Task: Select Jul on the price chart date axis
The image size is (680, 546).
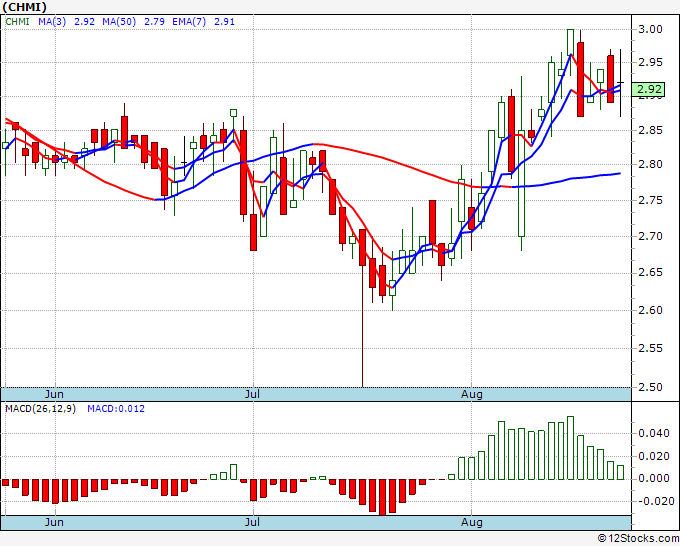Action: click(252, 394)
